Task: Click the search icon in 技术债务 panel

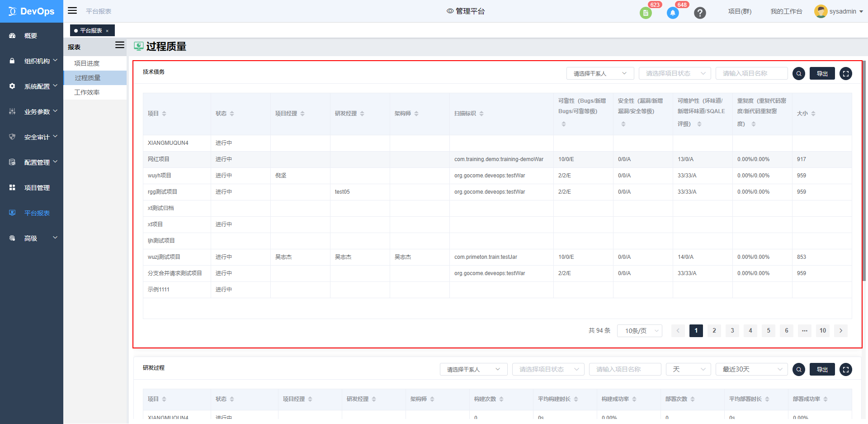Action: [799, 74]
